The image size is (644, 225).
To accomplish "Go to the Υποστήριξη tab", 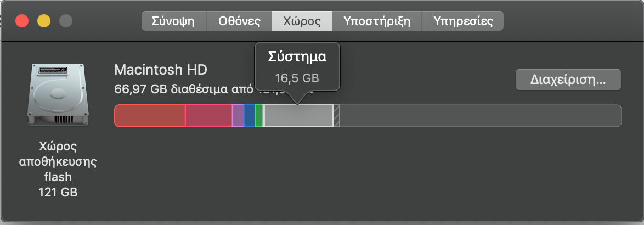I will [377, 21].
